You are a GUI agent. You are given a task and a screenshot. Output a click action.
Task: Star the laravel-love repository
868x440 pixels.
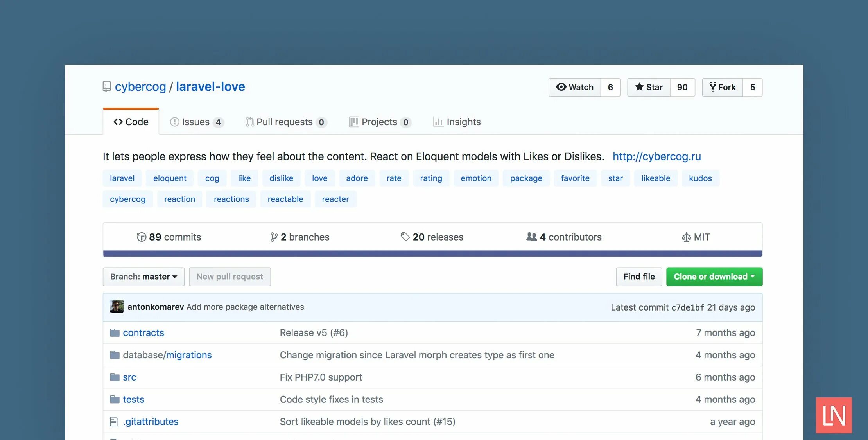pyautogui.click(x=649, y=87)
